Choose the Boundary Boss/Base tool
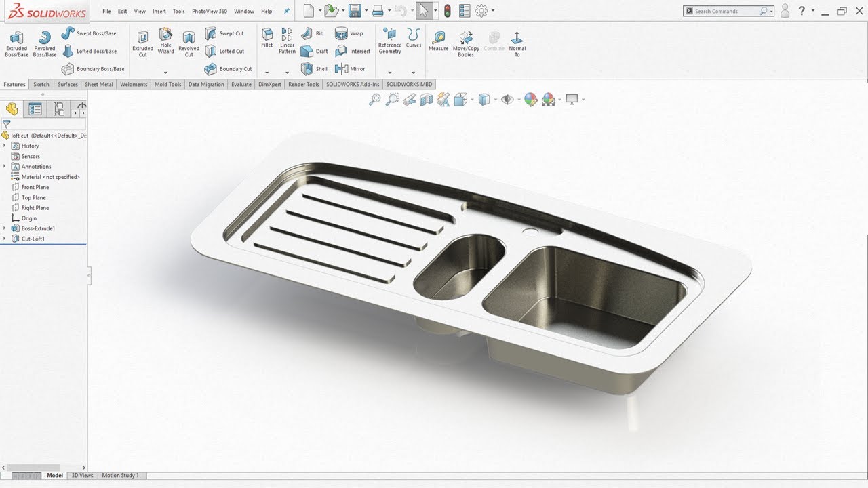Image resolution: width=868 pixels, height=488 pixels. pos(93,69)
